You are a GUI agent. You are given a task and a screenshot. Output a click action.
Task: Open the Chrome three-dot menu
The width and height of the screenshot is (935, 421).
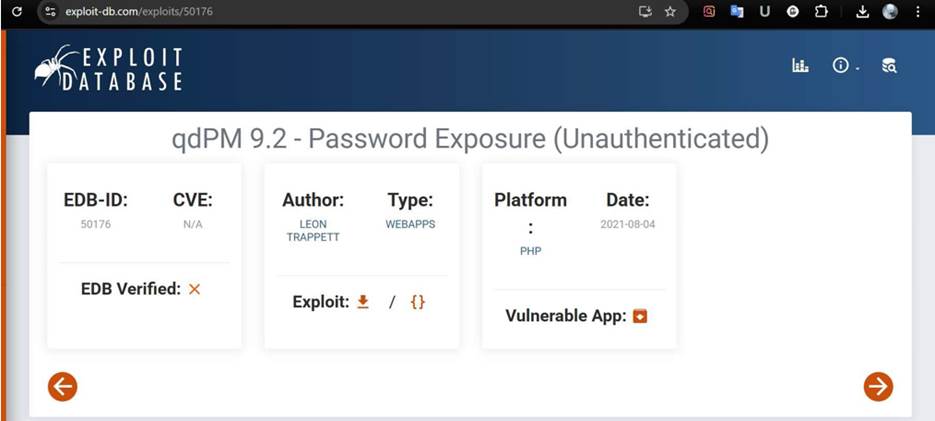[918, 12]
